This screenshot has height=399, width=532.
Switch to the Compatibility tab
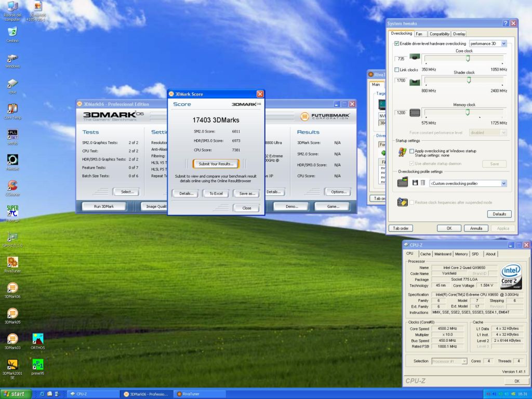(440, 34)
